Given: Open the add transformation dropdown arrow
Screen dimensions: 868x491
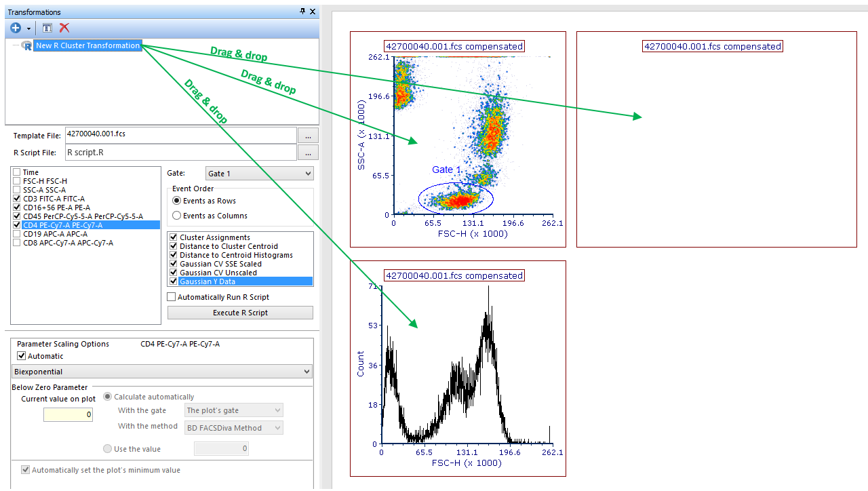Looking at the screenshot, I should (28, 28).
